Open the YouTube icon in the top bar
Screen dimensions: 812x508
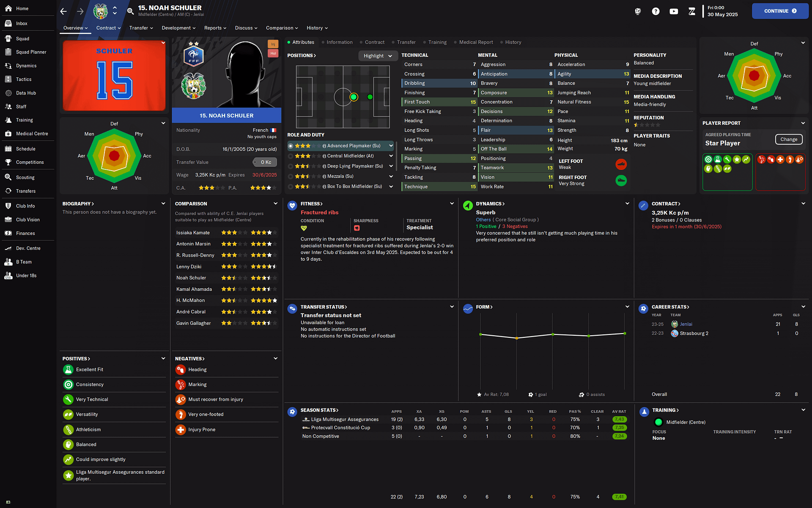tap(674, 11)
